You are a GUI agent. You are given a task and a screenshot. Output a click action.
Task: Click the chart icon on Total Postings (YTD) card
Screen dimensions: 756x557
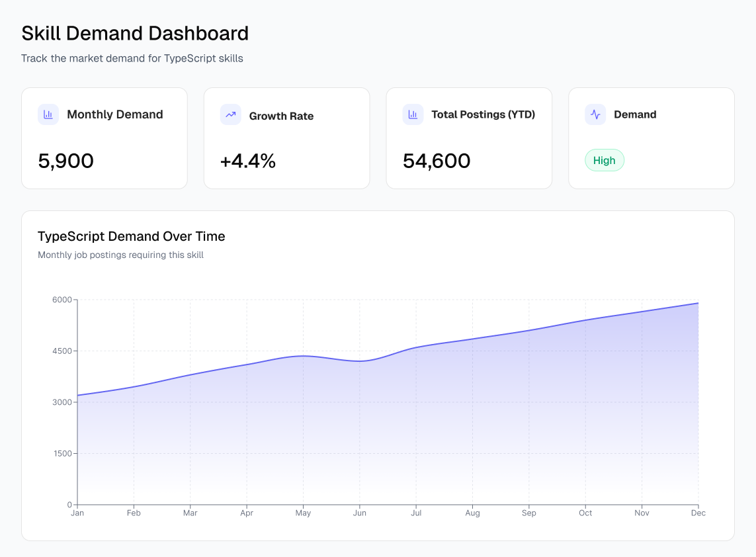pyautogui.click(x=413, y=114)
